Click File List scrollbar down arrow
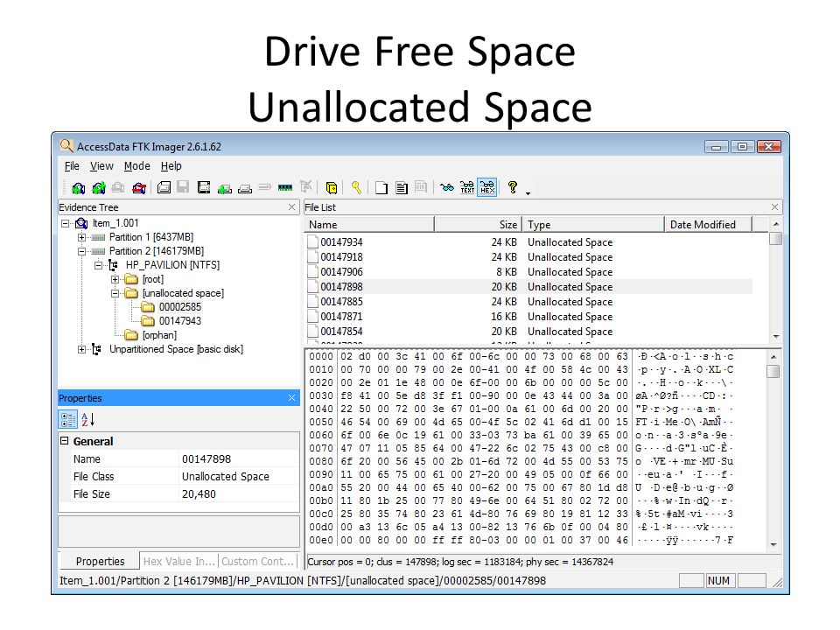The height and width of the screenshot is (630, 840). coord(776,336)
